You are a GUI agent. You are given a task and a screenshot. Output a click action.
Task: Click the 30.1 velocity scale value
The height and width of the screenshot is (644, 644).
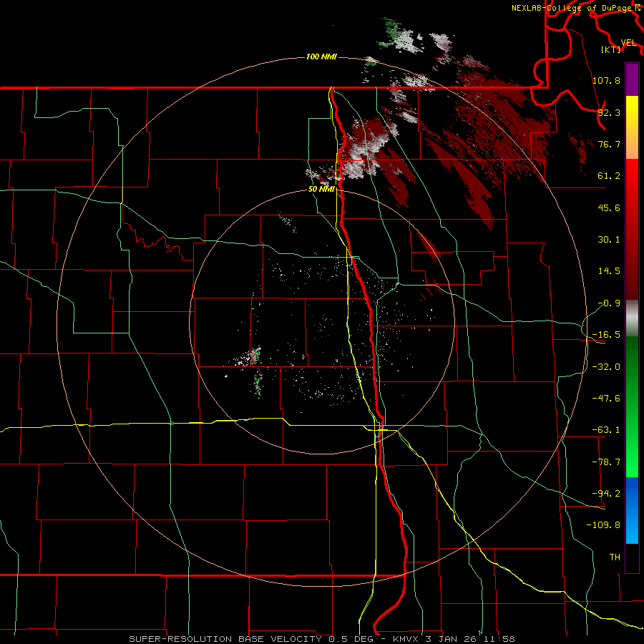(609, 240)
